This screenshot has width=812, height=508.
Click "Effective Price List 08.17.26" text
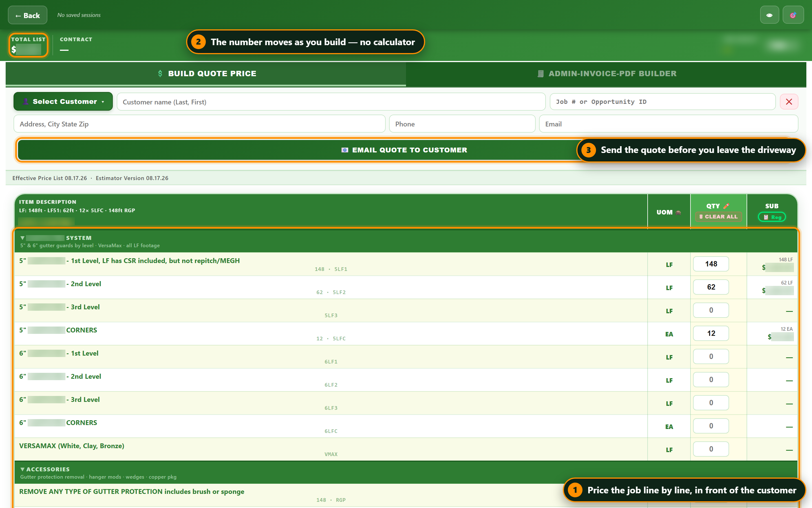[x=50, y=178]
